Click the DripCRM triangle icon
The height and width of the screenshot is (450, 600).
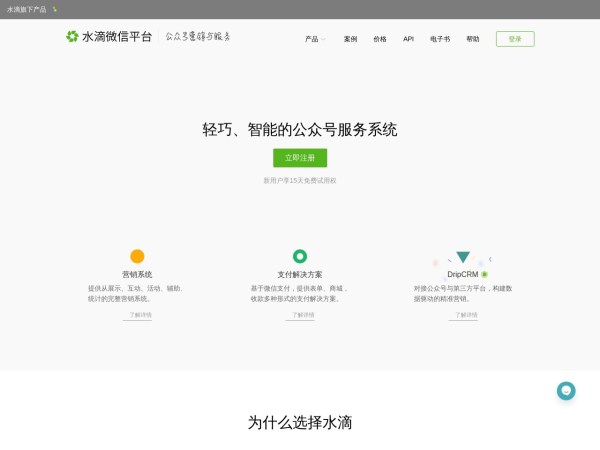coord(462,257)
